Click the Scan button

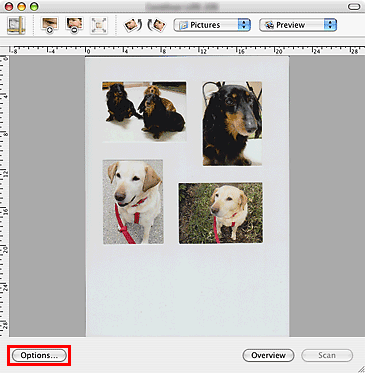pyautogui.click(x=327, y=355)
